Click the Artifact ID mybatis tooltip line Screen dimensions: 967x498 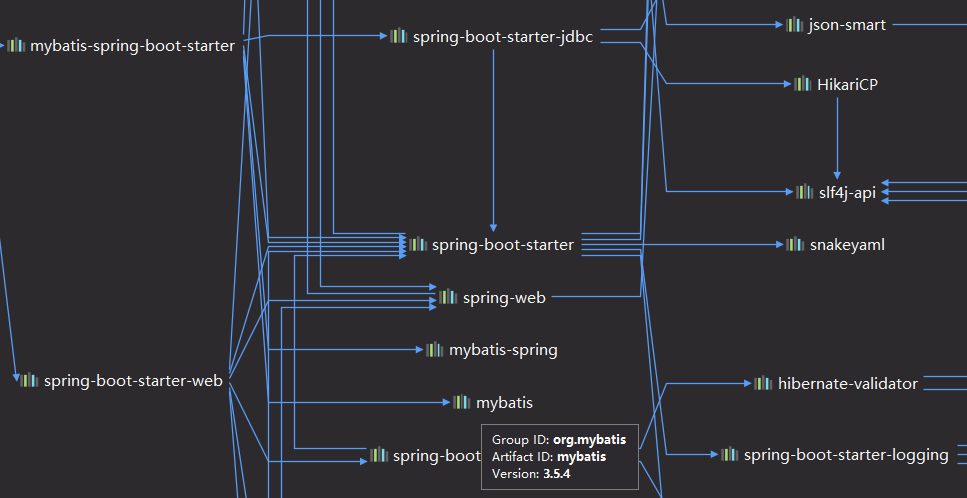pyautogui.click(x=549, y=457)
